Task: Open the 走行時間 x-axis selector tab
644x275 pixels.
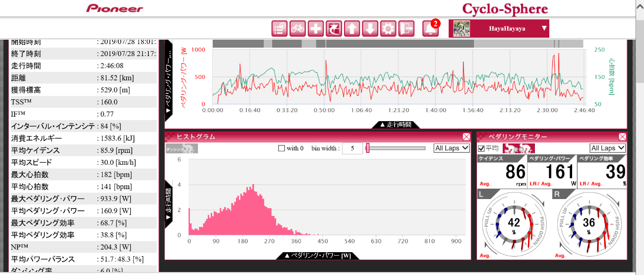Action: coord(396,125)
